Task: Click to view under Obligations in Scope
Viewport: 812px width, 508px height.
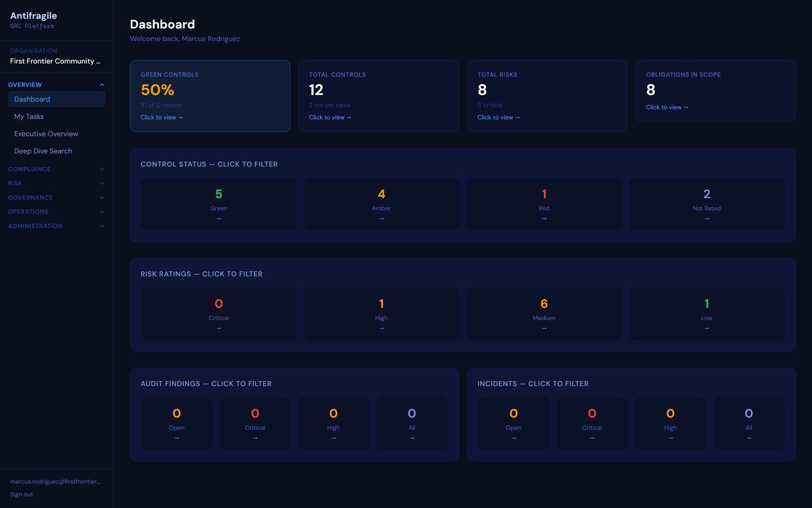Action: (x=667, y=107)
